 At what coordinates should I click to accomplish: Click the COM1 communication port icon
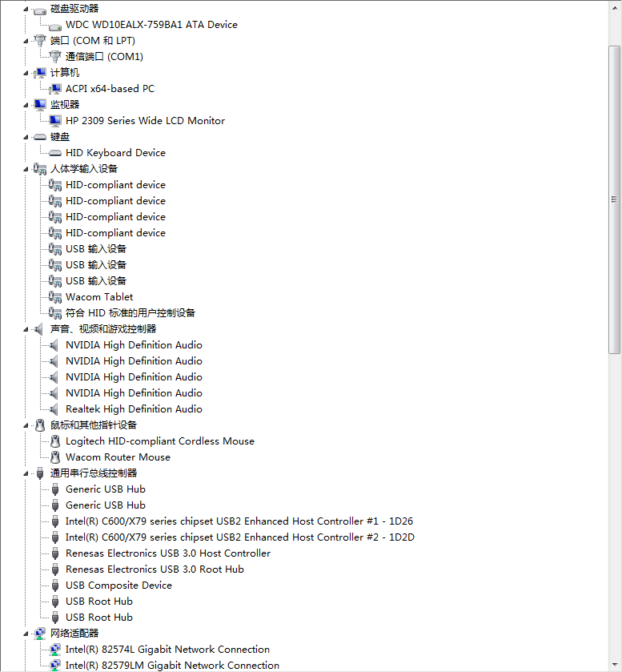point(54,57)
